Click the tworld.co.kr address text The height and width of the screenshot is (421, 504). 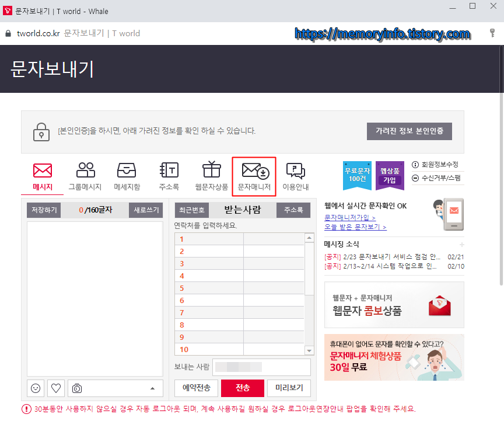click(38, 33)
